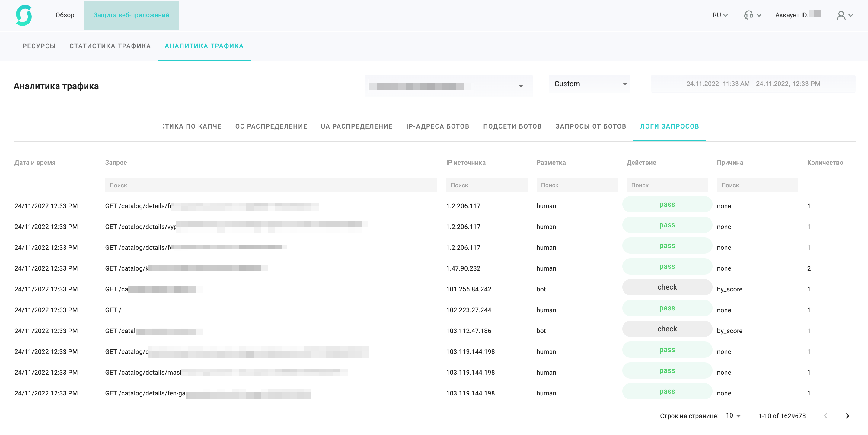
Task: Open the headset support menu
Action: 752,15
